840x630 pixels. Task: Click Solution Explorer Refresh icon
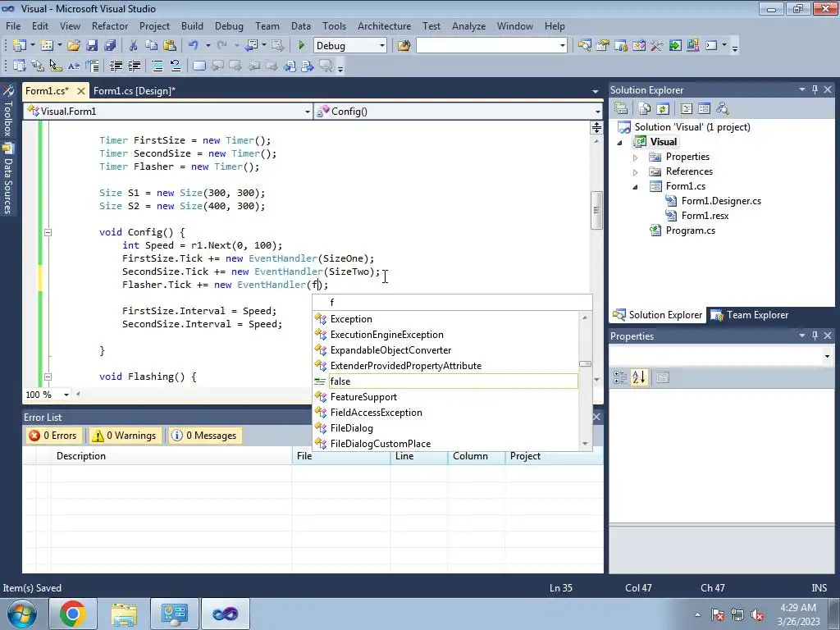(663, 109)
